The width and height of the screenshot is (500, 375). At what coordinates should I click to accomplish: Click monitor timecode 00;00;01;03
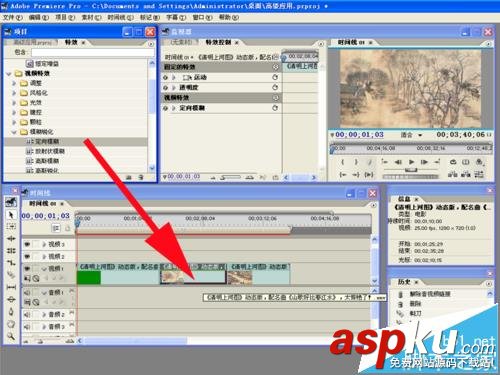pyautogui.click(x=359, y=135)
